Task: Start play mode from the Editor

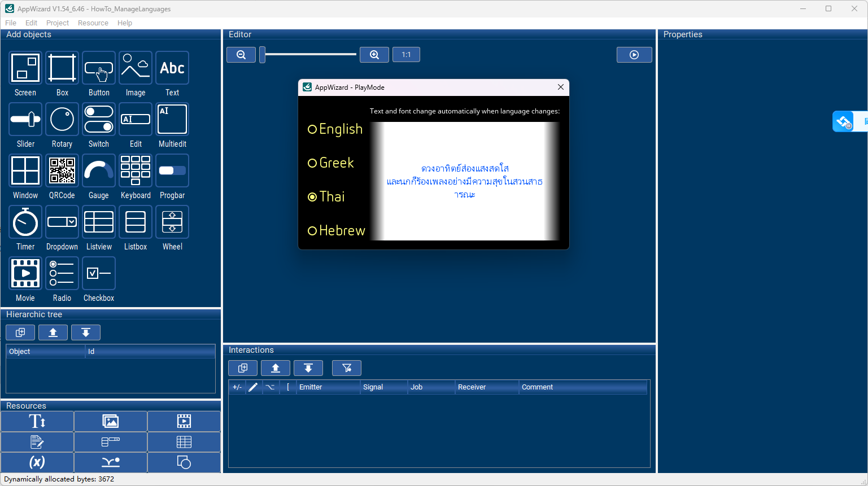Action: [x=634, y=55]
